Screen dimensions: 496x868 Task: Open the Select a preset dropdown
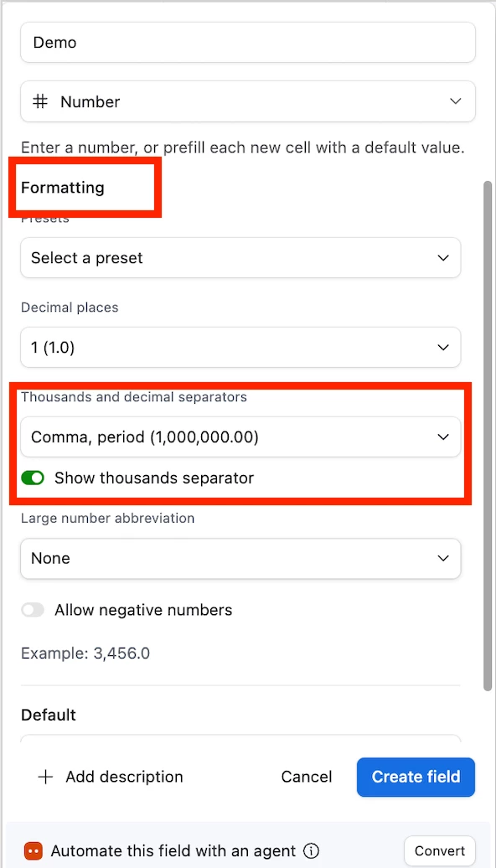240,258
